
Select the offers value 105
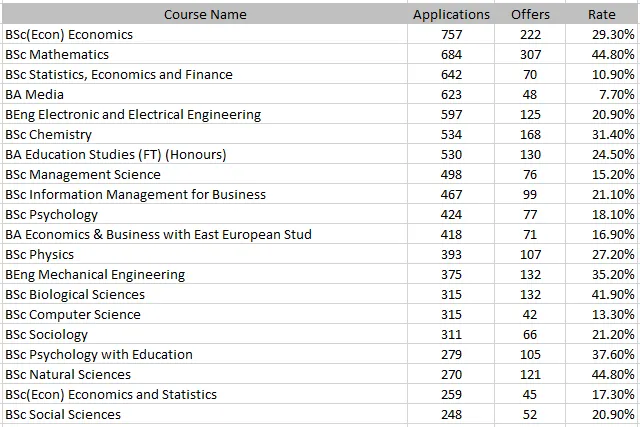click(x=530, y=354)
